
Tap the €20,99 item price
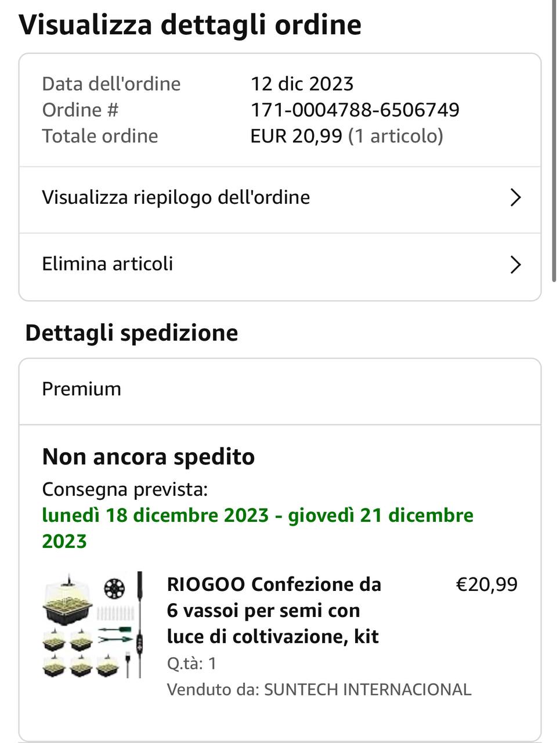click(486, 585)
